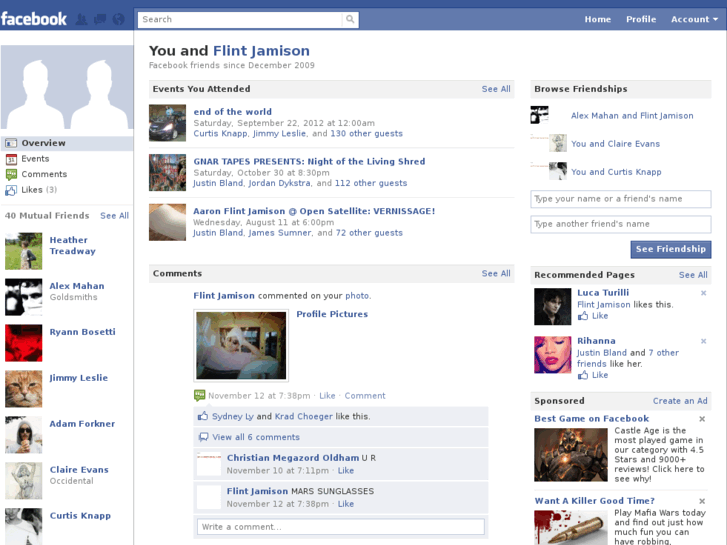Open the end of the world event thumbnail

click(167, 123)
